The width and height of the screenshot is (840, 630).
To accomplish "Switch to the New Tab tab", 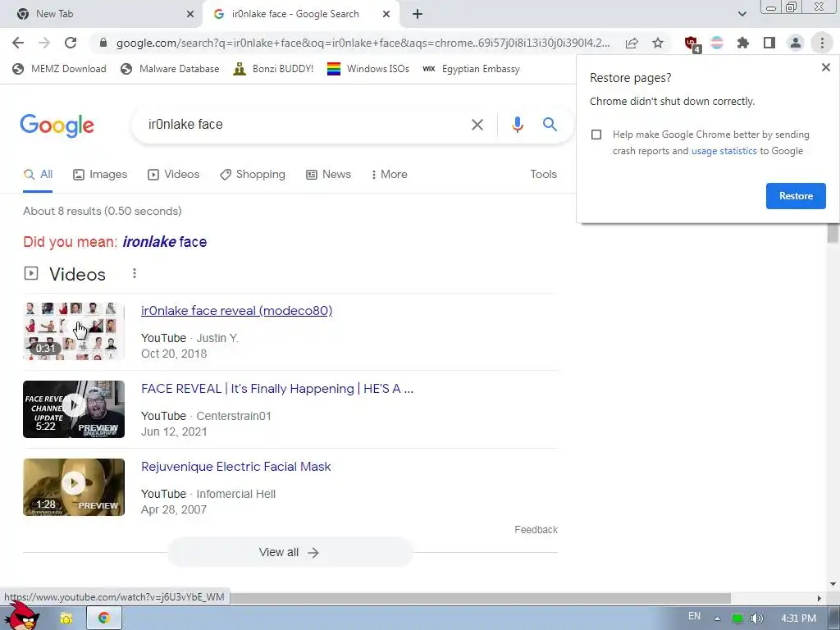I will (101, 14).
